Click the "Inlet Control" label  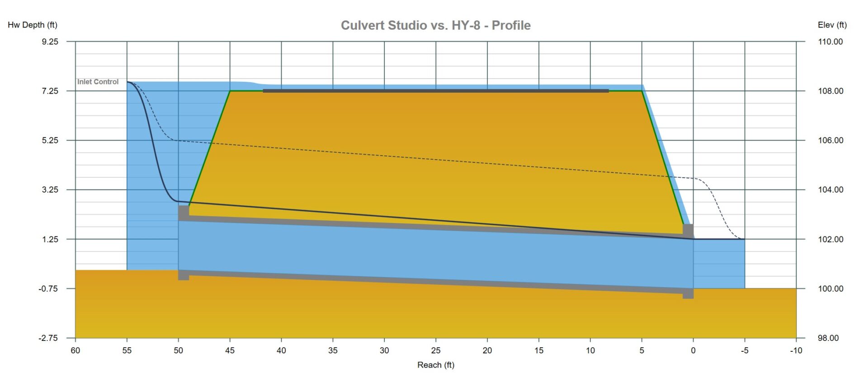[98, 82]
